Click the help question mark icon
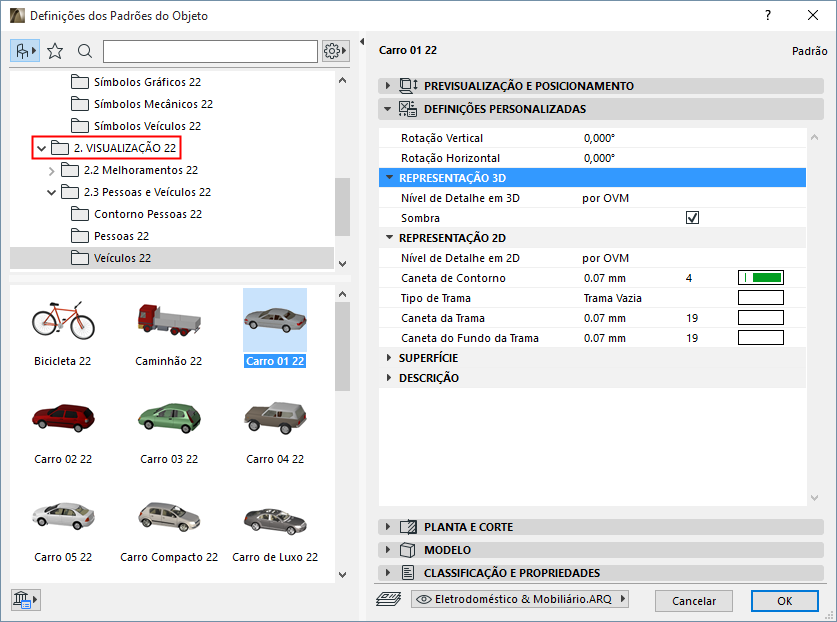The height and width of the screenshot is (622, 837). click(768, 16)
